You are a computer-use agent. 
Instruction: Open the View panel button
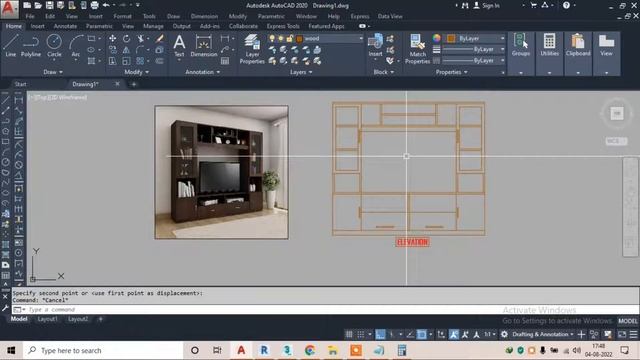pos(607,53)
